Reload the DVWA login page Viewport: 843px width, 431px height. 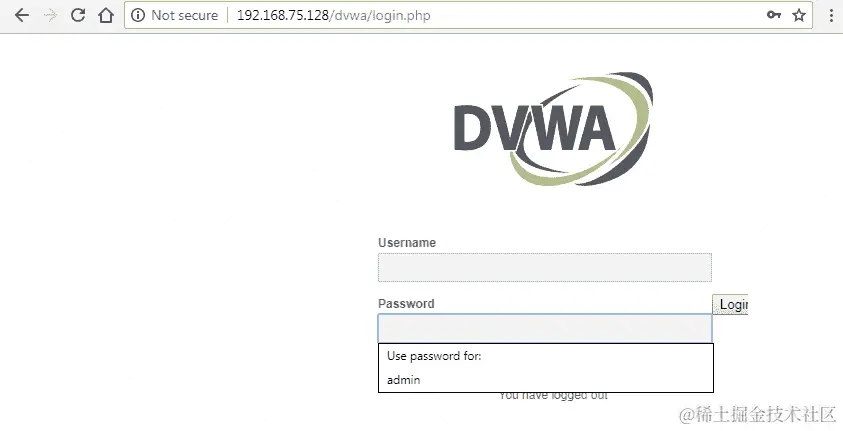point(78,15)
